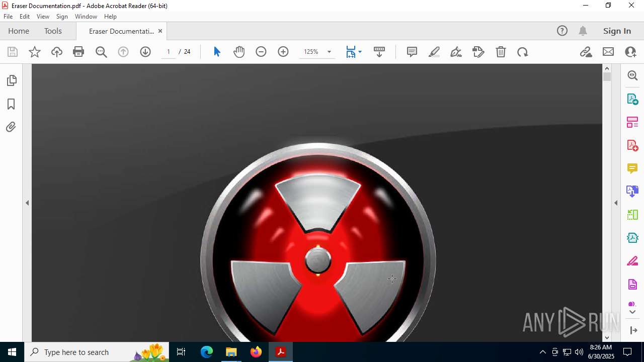Open the Window menu
The image size is (644, 362).
tap(86, 17)
